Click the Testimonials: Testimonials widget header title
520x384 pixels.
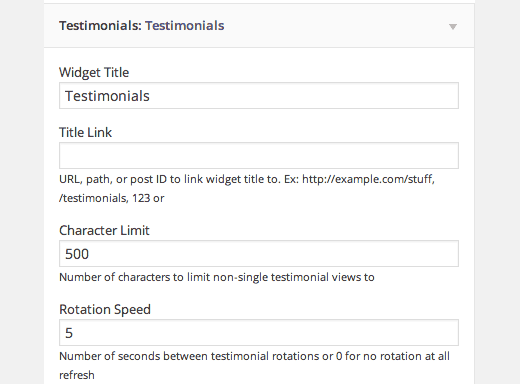click(142, 26)
